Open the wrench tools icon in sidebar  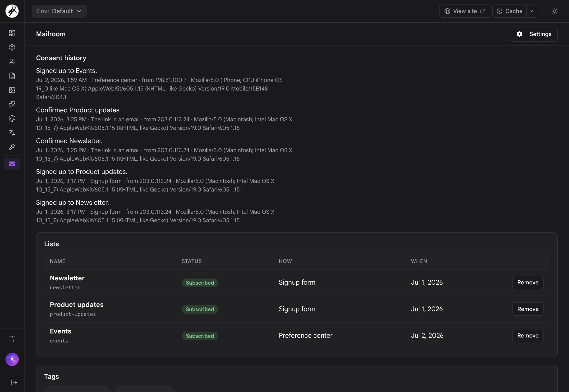click(12, 147)
